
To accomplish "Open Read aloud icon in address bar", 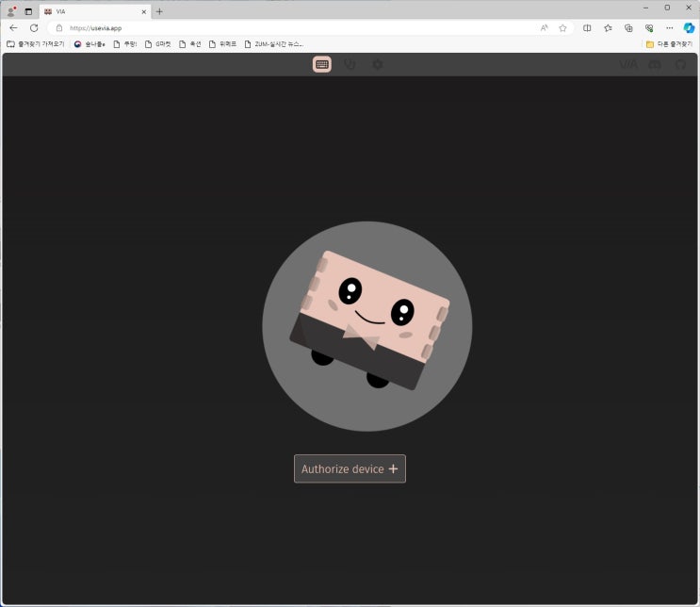I will 545,27.
